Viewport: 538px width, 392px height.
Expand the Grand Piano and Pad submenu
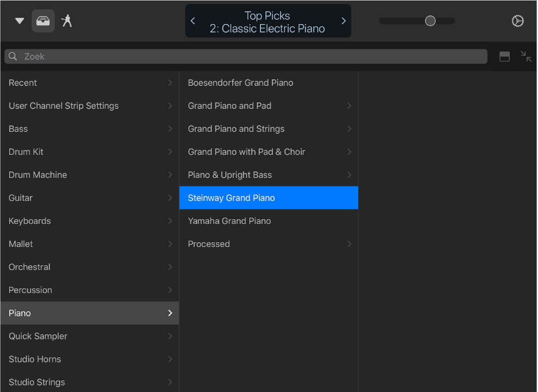pyautogui.click(x=349, y=106)
